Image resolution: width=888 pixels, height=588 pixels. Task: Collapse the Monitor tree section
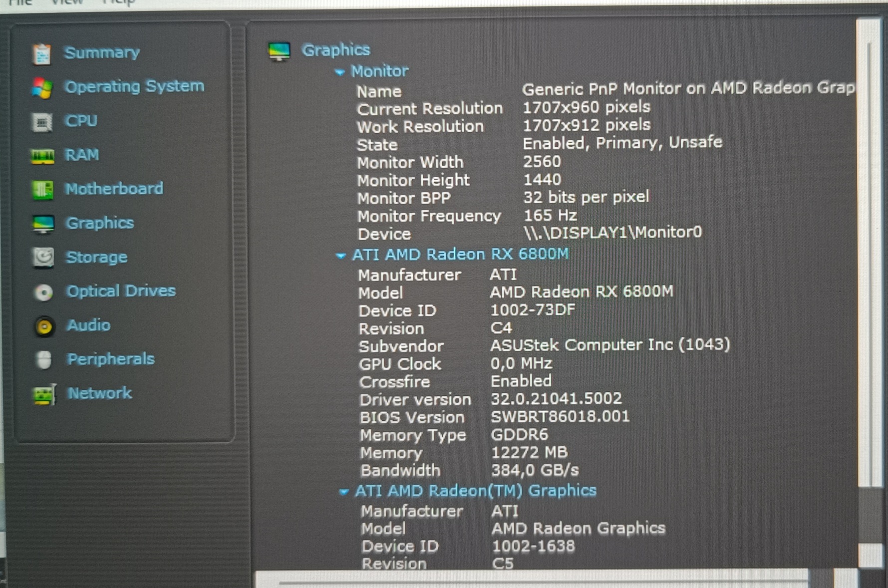339,72
